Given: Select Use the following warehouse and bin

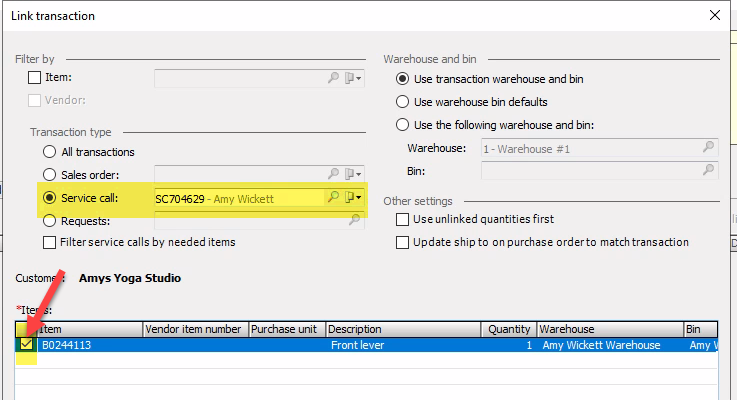Looking at the screenshot, I should 402,125.
